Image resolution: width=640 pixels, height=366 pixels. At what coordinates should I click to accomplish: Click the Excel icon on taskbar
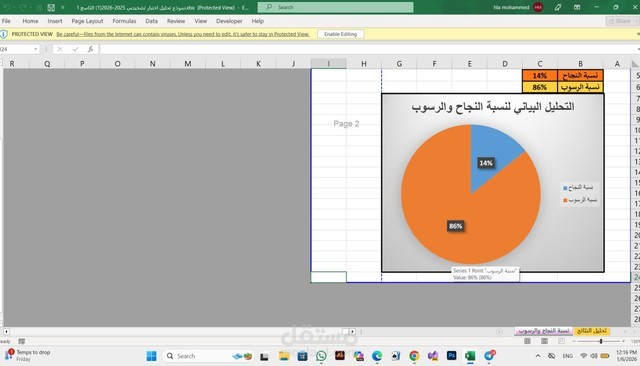tap(470, 356)
